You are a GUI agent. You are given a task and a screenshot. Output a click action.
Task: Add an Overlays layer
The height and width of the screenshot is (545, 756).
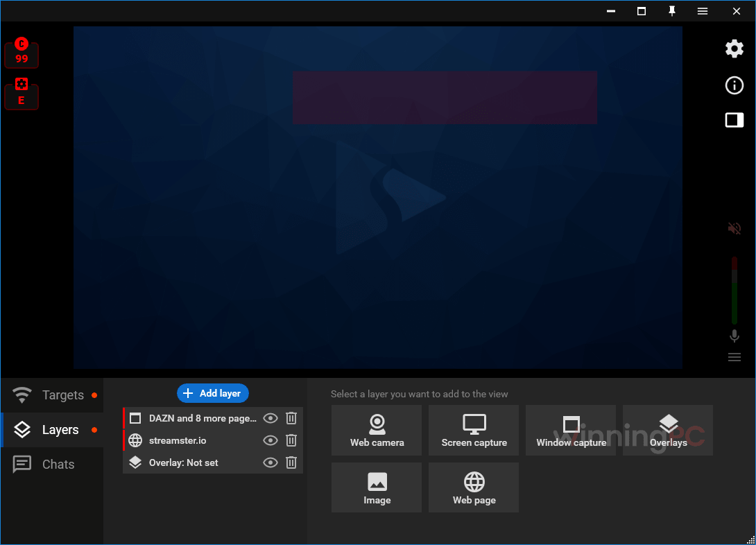pos(668,431)
